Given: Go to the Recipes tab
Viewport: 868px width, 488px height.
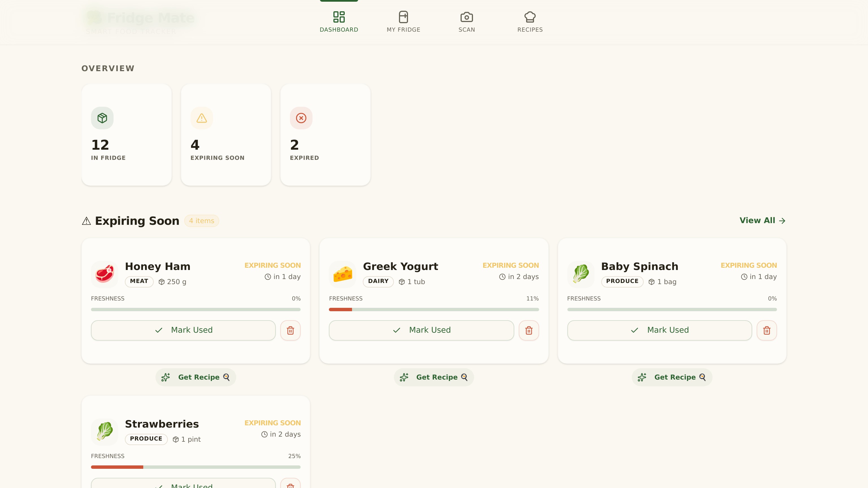Looking at the screenshot, I should click(x=530, y=21).
